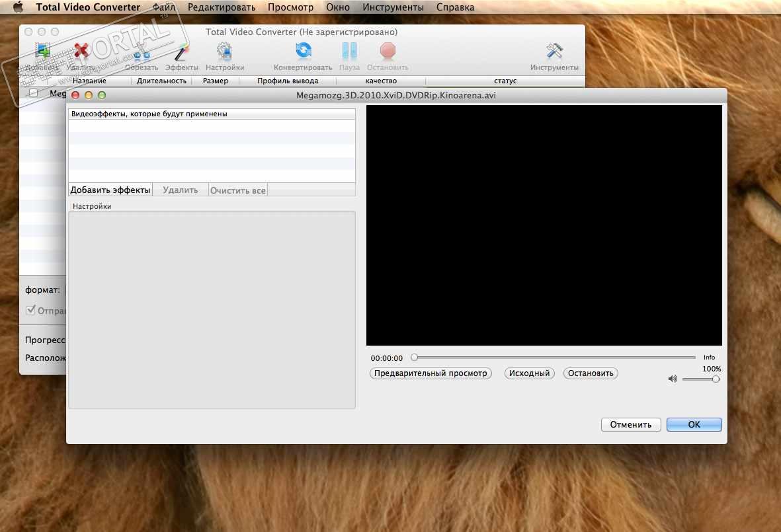Toggle checkbox next to Meg file row

pos(33,93)
